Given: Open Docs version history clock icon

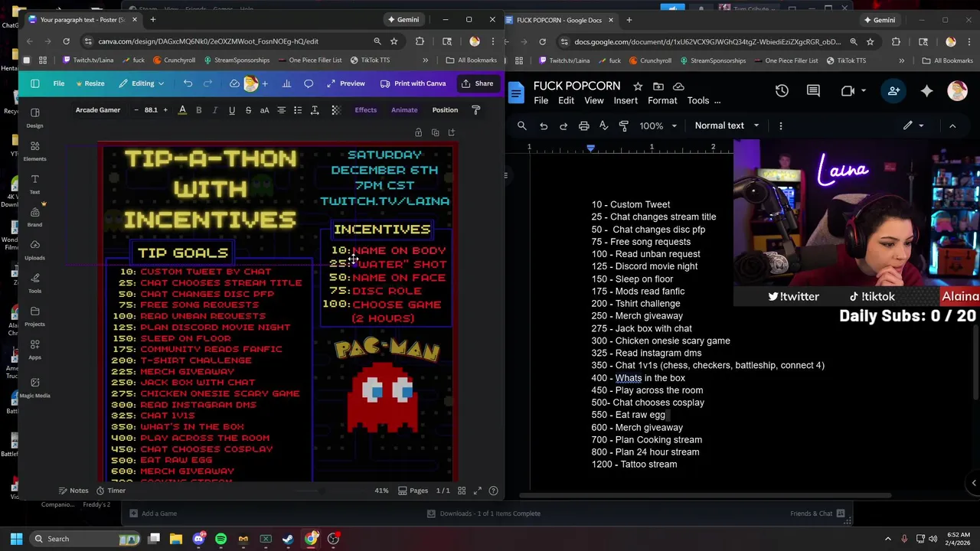Looking at the screenshot, I should click(782, 91).
